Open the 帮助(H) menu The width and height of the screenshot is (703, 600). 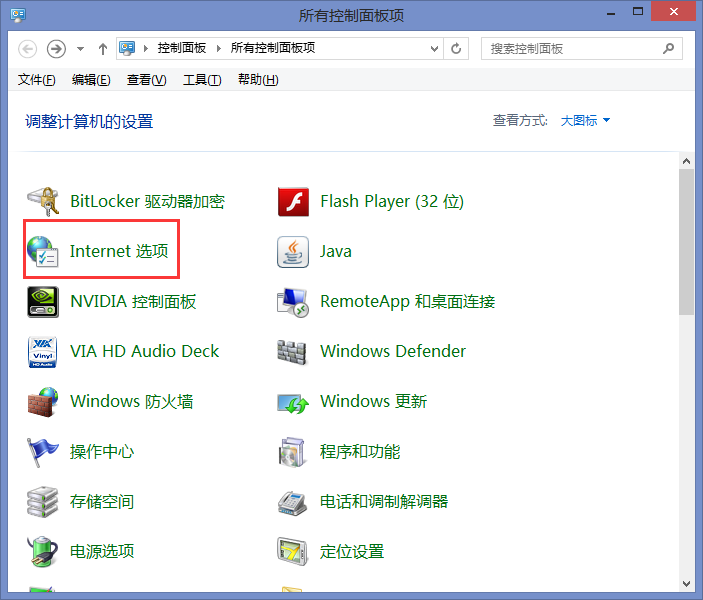point(258,80)
